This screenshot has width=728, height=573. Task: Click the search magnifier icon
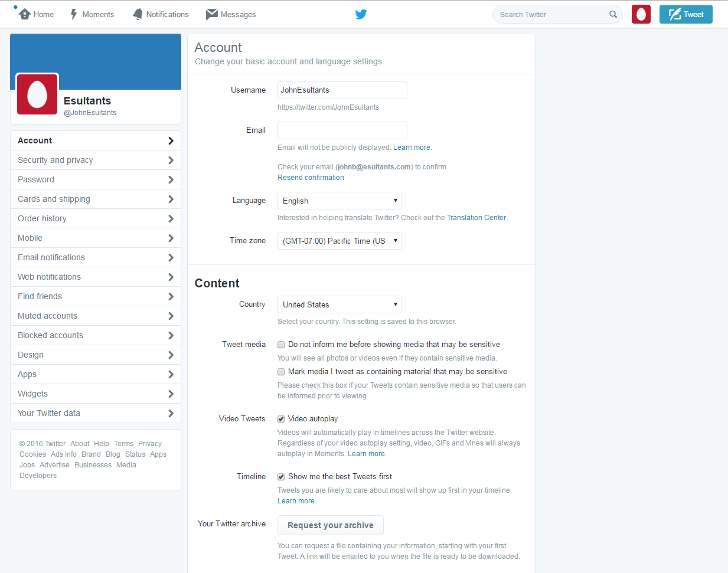tap(613, 14)
